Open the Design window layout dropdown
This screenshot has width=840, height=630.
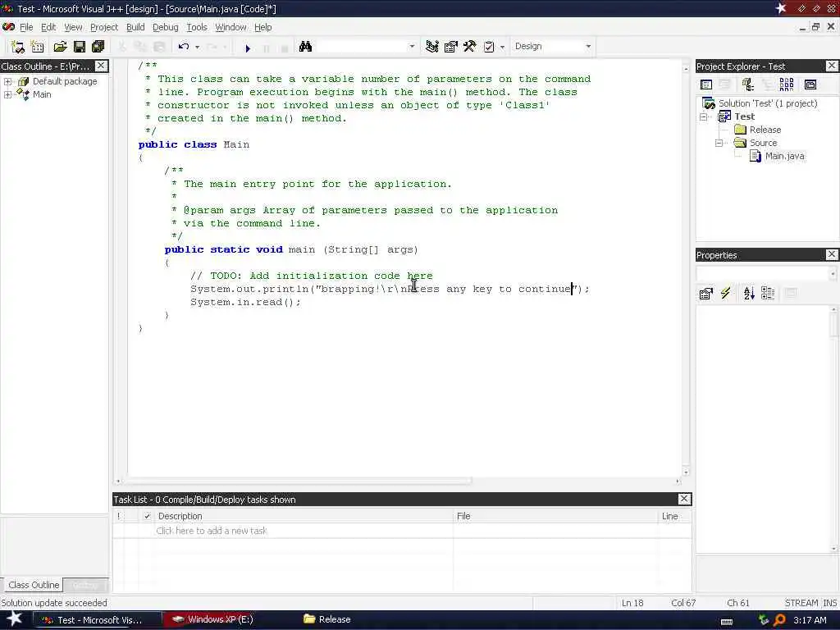[x=588, y=47]
